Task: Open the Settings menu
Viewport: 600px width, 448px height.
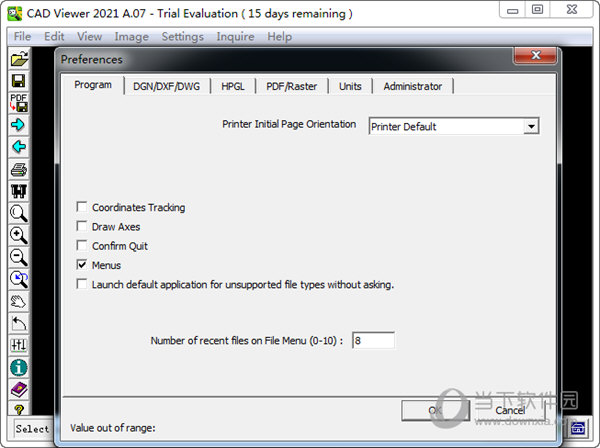Action: pos(183,37)
